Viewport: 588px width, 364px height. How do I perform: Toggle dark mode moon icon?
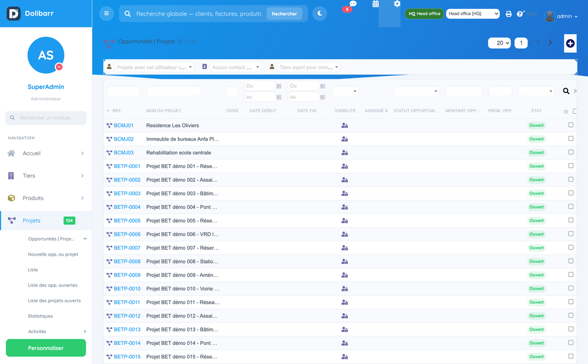pyautogui.click(x=319, y=14)
